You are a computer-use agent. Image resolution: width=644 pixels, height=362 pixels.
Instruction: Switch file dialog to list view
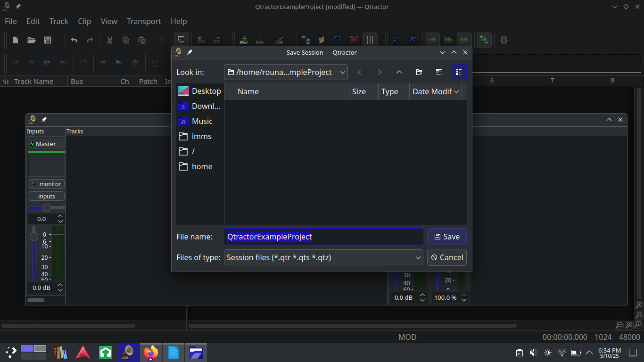pyautogui.click(x=439, y=72)
